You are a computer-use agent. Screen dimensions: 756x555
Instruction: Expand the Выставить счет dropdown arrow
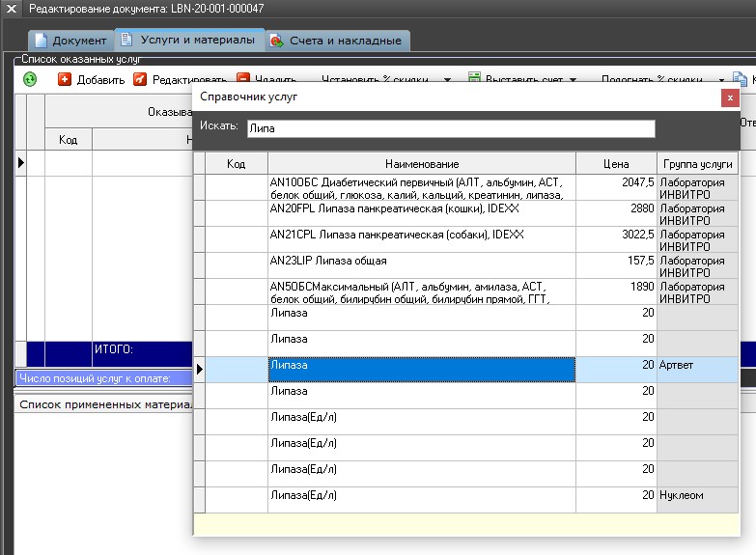pos(574,80)
